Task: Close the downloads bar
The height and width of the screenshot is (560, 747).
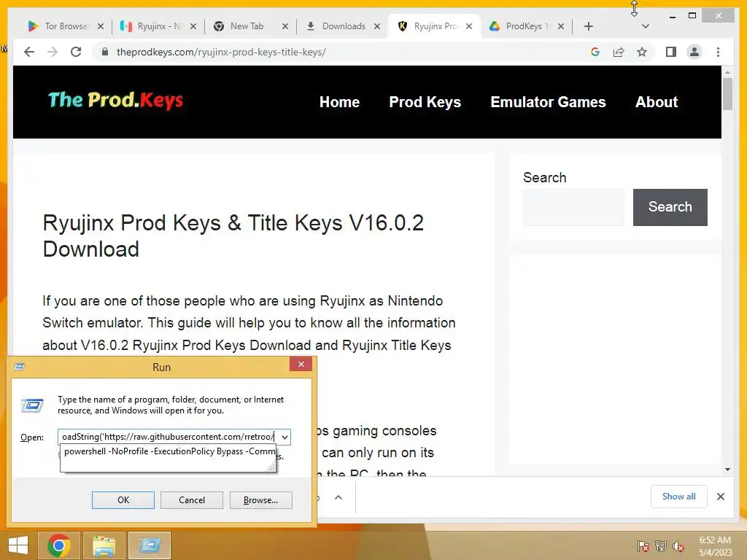Action: [720, 497]
